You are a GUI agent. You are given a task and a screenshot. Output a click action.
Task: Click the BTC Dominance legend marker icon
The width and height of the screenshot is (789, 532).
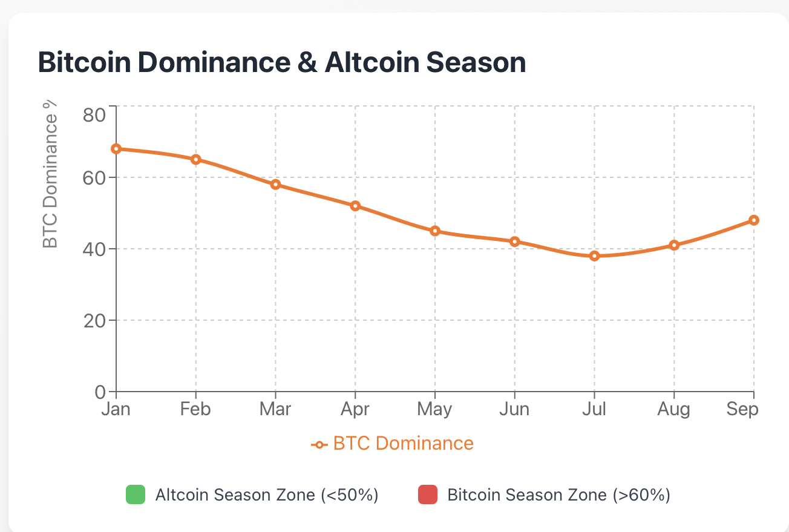pyautogui.click(x=319, y=445)
